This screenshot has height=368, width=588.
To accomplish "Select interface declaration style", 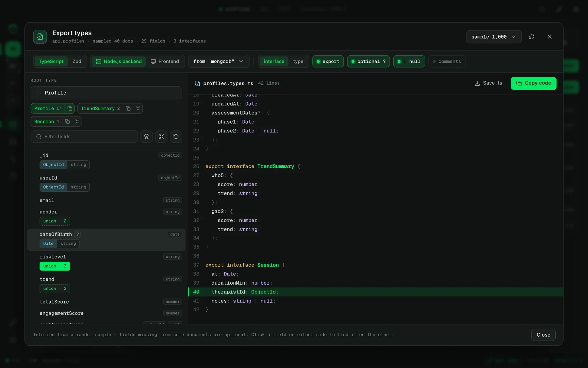I will tap(274, 61).
